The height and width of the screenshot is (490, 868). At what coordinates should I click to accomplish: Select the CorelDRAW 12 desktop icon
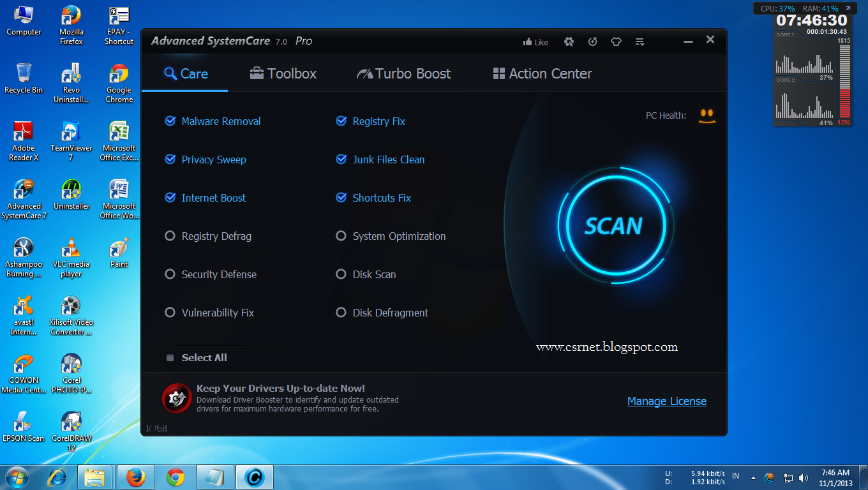tap(71, 432)
